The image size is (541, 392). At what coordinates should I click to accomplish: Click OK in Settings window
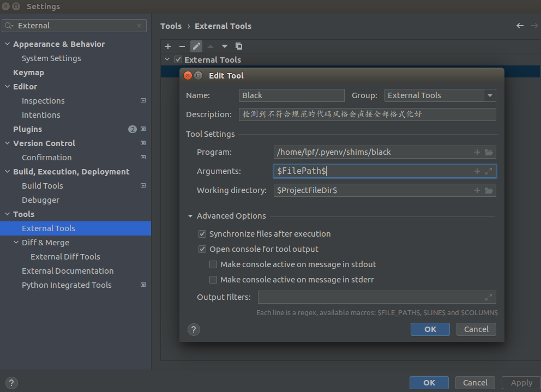(x=429, y=383)
